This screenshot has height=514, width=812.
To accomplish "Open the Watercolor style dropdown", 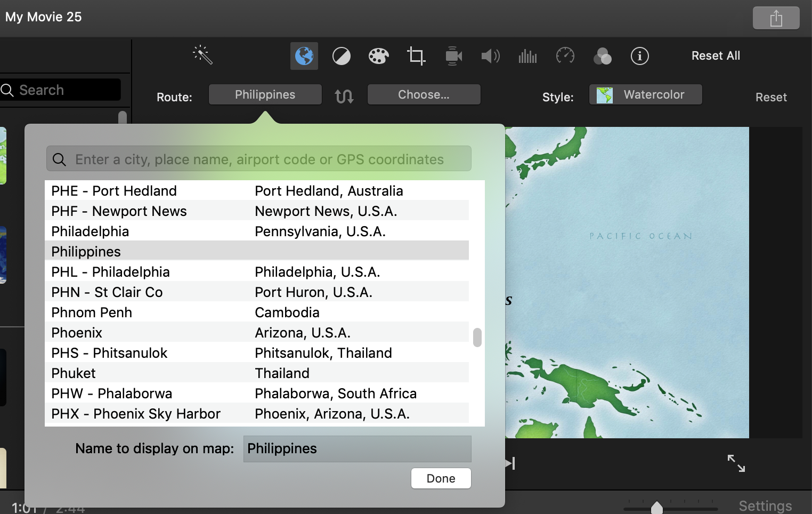I will click(645, 95).
